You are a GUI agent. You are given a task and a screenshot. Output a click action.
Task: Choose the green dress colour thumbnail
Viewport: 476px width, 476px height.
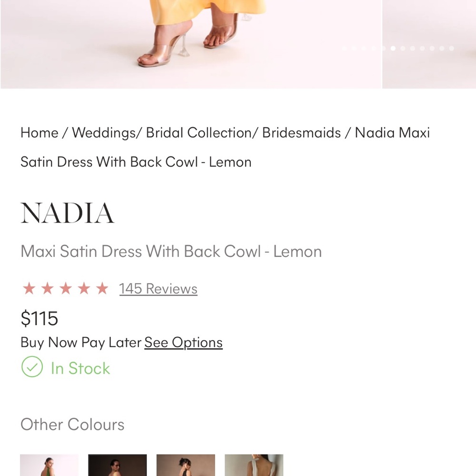(x=49, y=465)
